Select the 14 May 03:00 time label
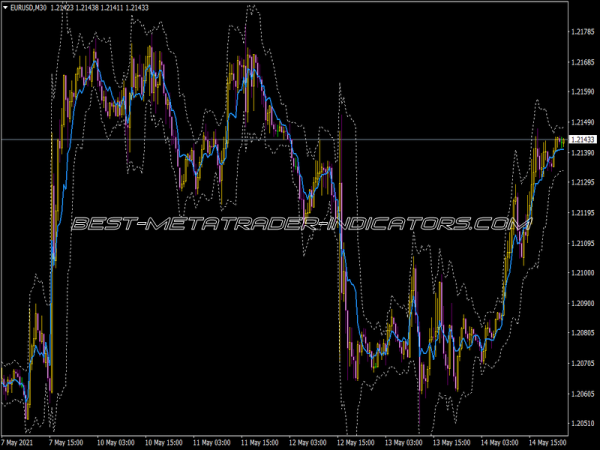This screenshot has height=450, width=600. tap(500, 443)
